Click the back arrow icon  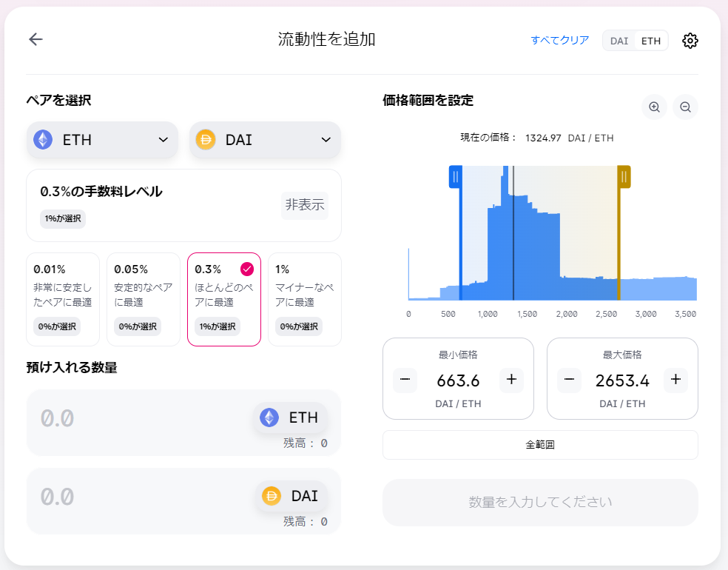tap(36, 40)
